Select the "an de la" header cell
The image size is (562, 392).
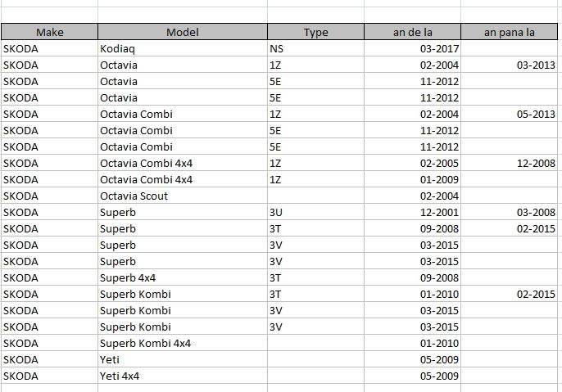point(412,32)
